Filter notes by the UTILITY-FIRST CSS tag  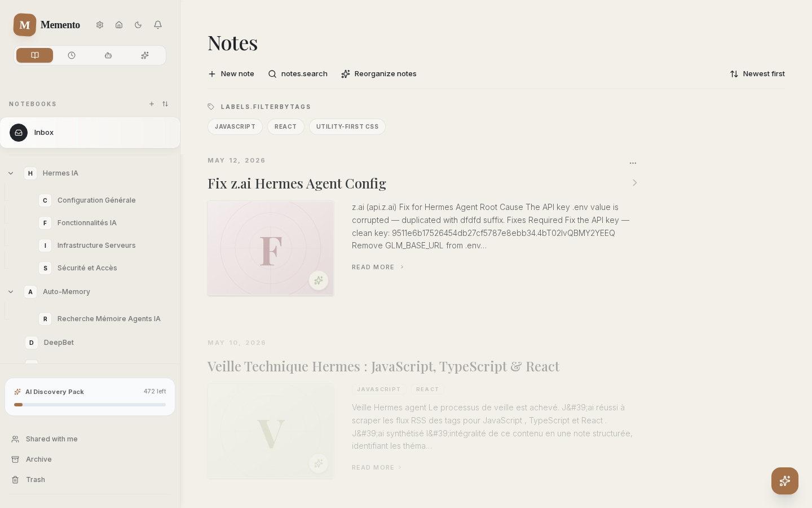pos(347,126)
